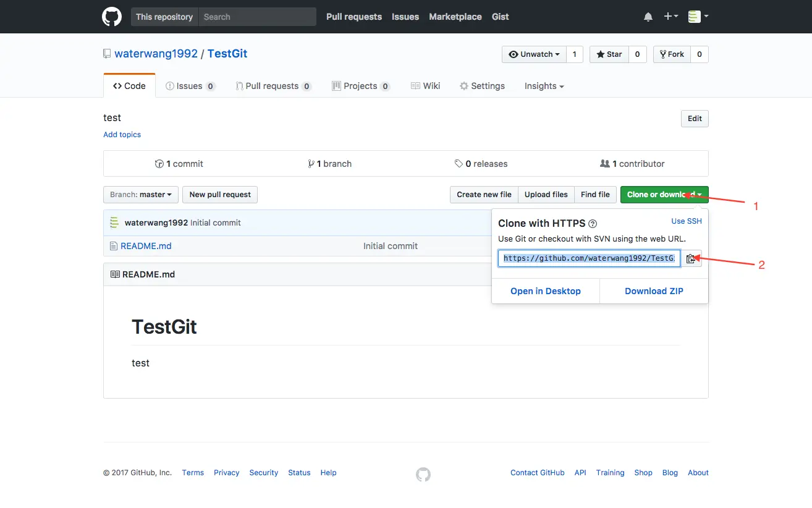Open Privacy footer link
Viewport: 812px width, 508px height.
[226, 473]
